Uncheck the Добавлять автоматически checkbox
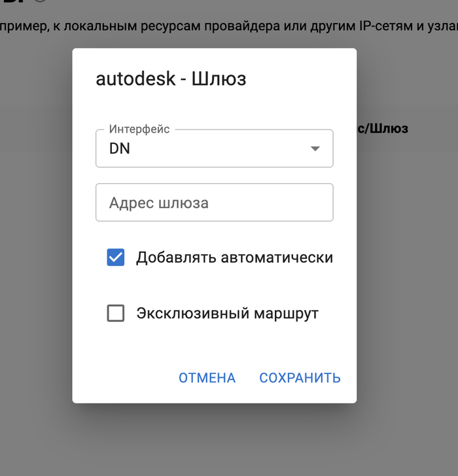The image size is (458, 476). [x=116, y=258]
